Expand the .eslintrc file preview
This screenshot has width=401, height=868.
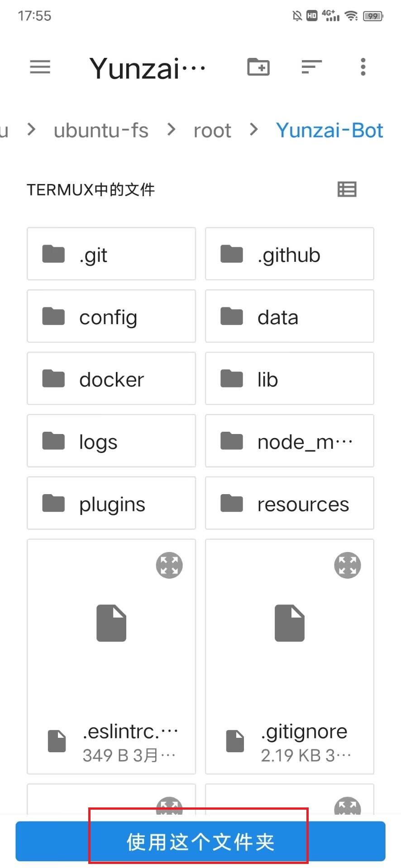point(169,565)
